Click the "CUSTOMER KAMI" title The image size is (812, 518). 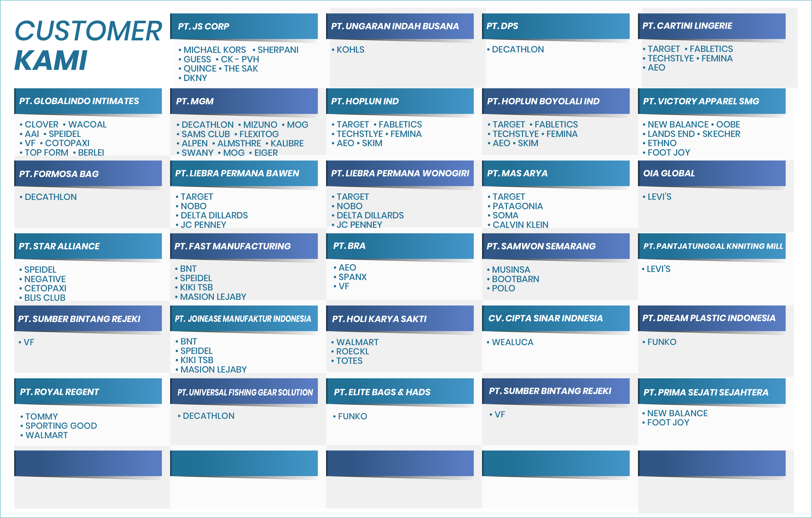pyautogui.click(x=88, y=45)
